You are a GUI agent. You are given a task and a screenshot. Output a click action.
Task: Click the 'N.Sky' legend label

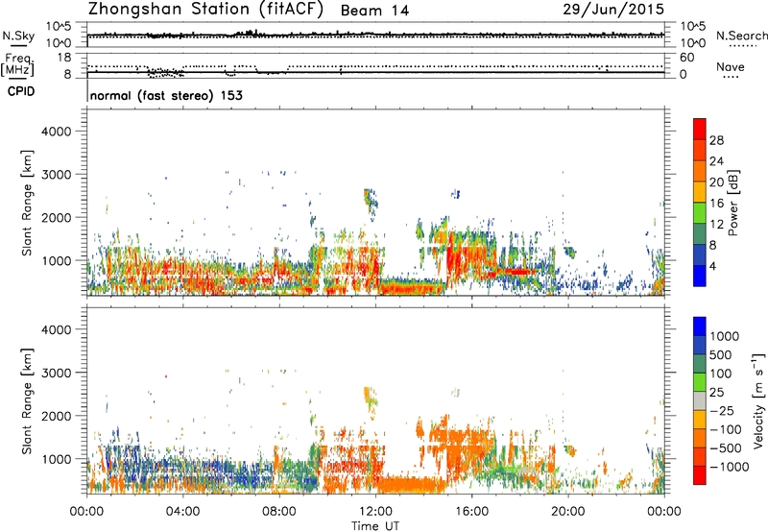tap(18, 36)
